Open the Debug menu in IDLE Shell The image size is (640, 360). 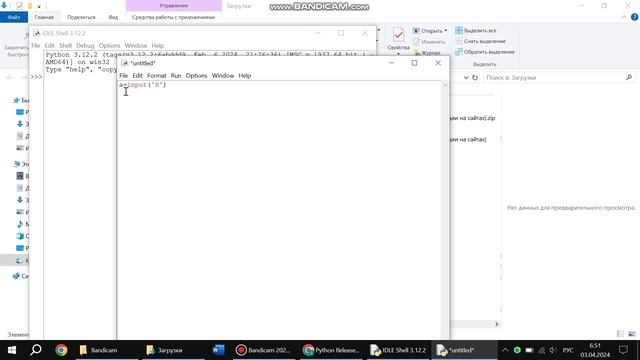[x=85, y=45]
